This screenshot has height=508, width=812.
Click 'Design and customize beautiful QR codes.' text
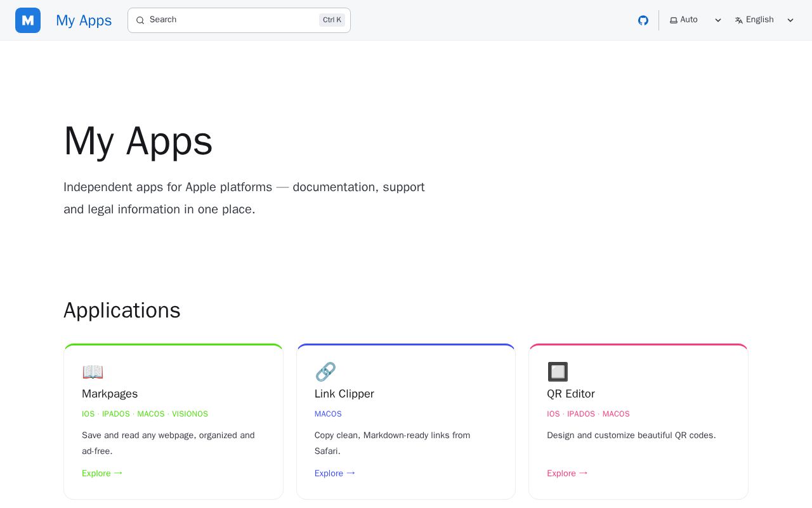(631, 435)
